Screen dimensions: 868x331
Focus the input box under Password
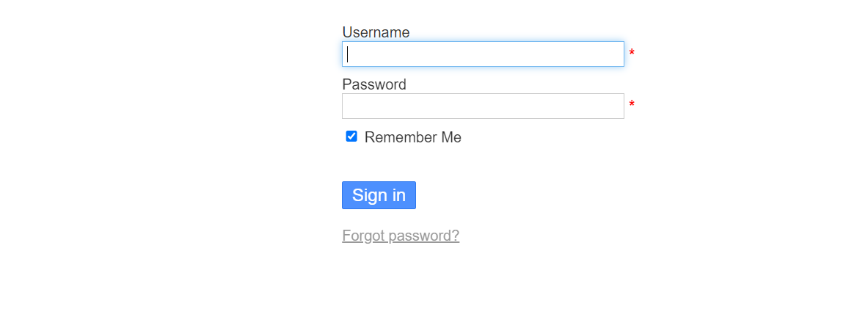[x=483, y=106]
